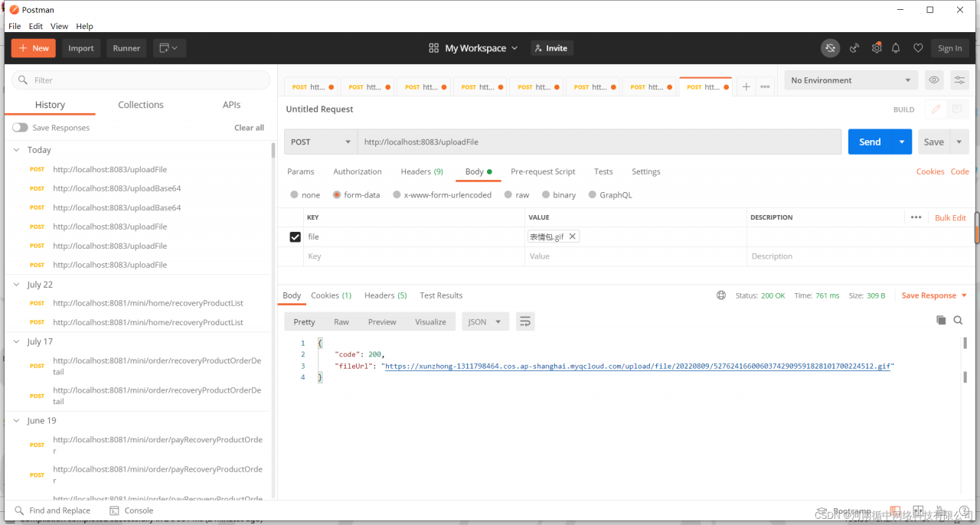Open the capture requests antenna icon
Screen dimensions: 980x525
(x=854, y=48)
